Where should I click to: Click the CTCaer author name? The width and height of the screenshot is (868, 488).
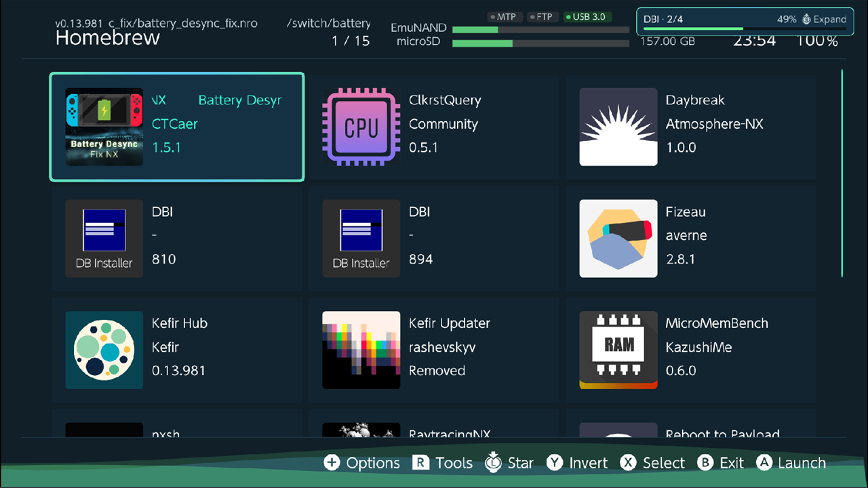[175, 124]
